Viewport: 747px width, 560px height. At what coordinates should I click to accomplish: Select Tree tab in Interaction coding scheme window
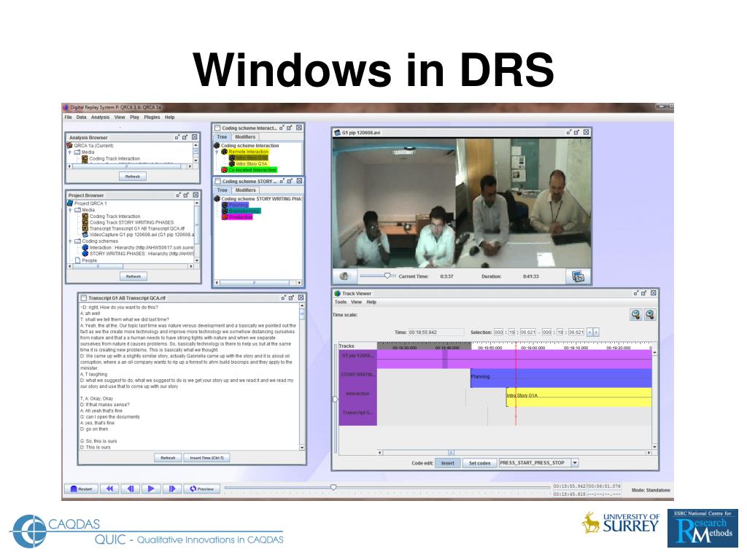coord(222,136)
